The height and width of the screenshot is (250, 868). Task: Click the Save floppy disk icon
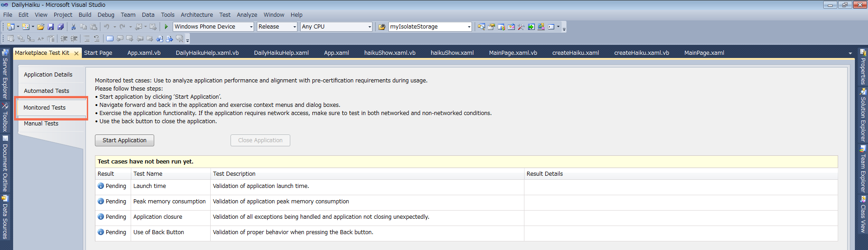click(x=51, y=27)
